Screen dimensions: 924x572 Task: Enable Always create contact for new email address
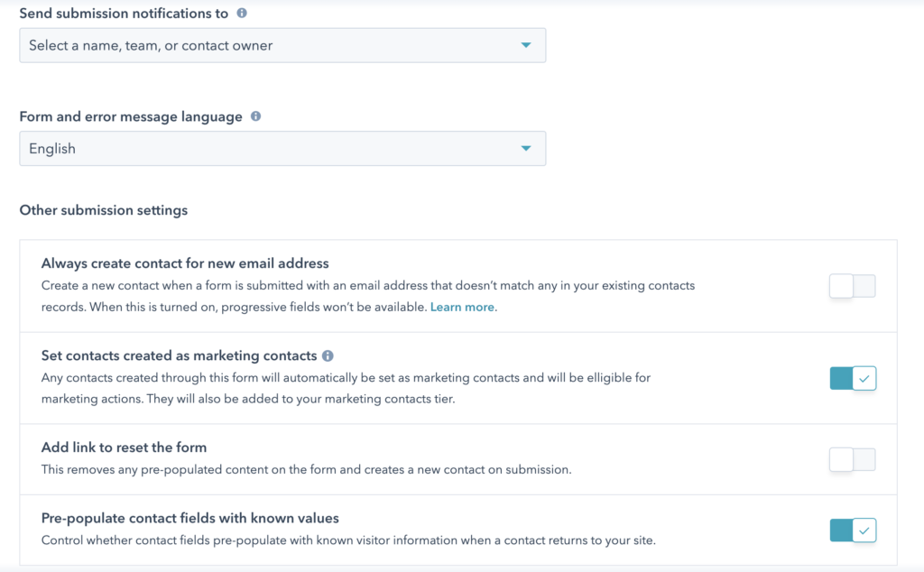pyautogui.click(x=852, y=286)
